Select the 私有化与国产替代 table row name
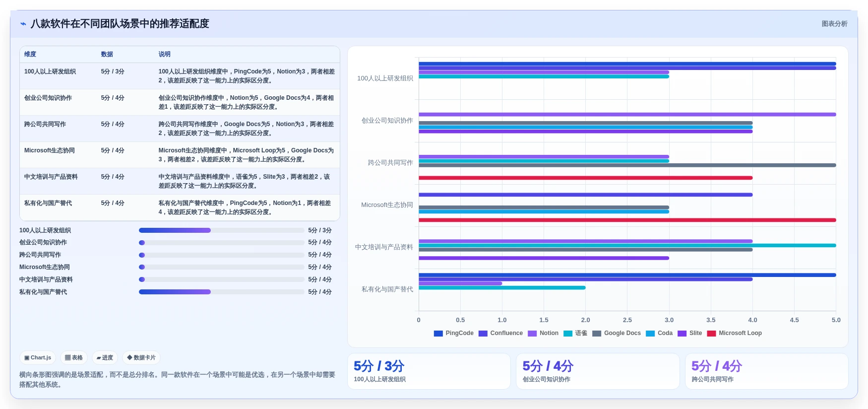 click(48, 204)
